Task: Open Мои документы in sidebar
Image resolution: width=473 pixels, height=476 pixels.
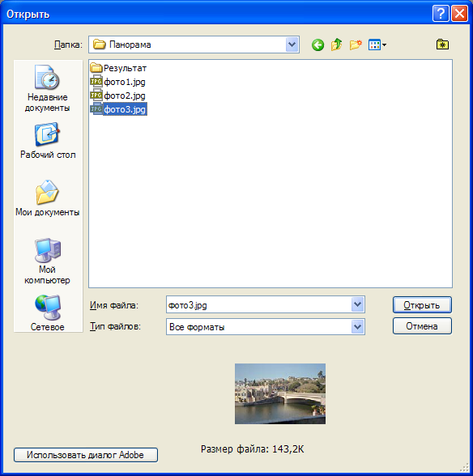Action: click(x=48, y=198)
